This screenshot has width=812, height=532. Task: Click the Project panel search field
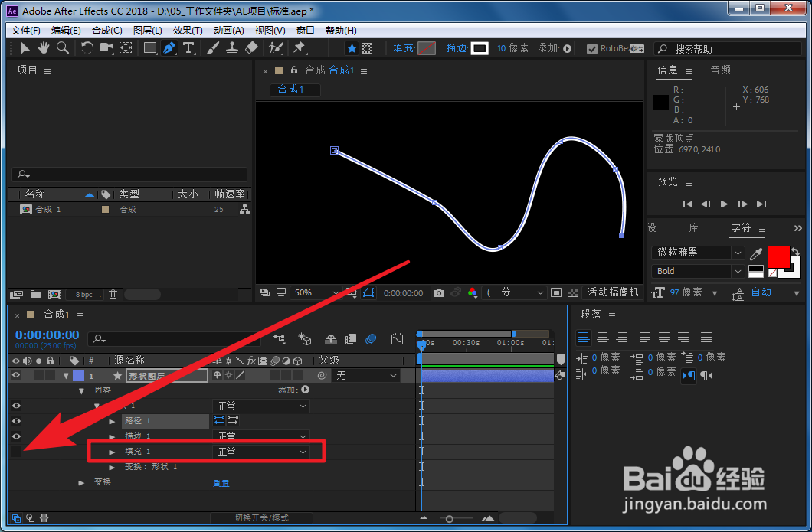(x=129, y=175)
